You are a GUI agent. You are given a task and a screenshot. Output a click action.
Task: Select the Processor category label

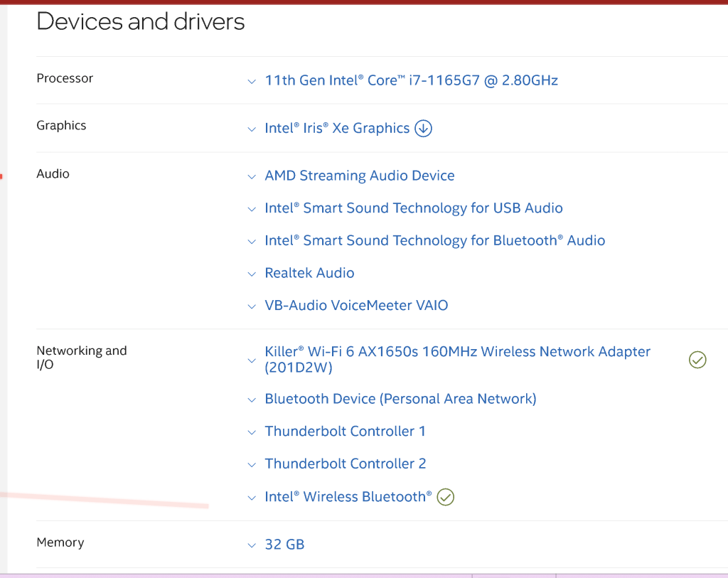(x=65, y=78)
